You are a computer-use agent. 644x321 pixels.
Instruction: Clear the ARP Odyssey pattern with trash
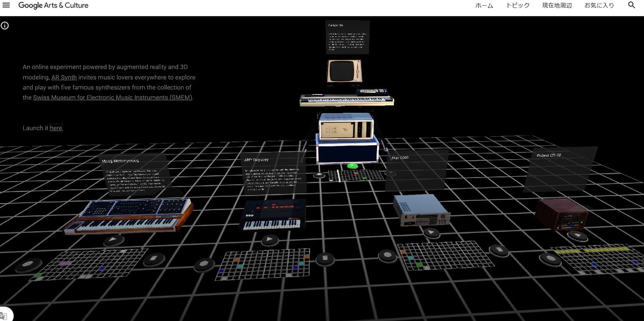point(325,259)
